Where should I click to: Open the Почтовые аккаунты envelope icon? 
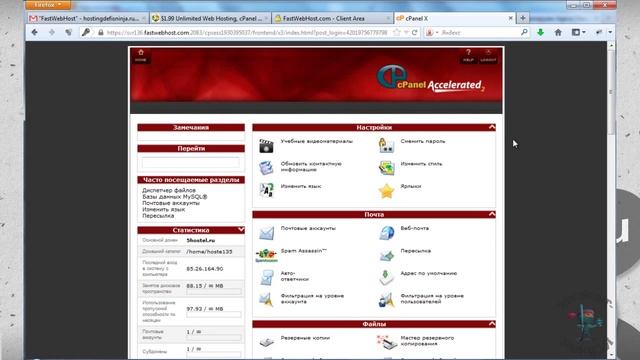coord(266,233)
